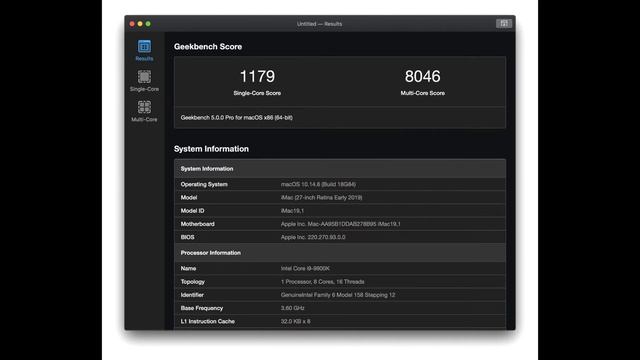
Task: Select the 1179 single-core score value
Action: pyautogui.click(x=257, y=76)
